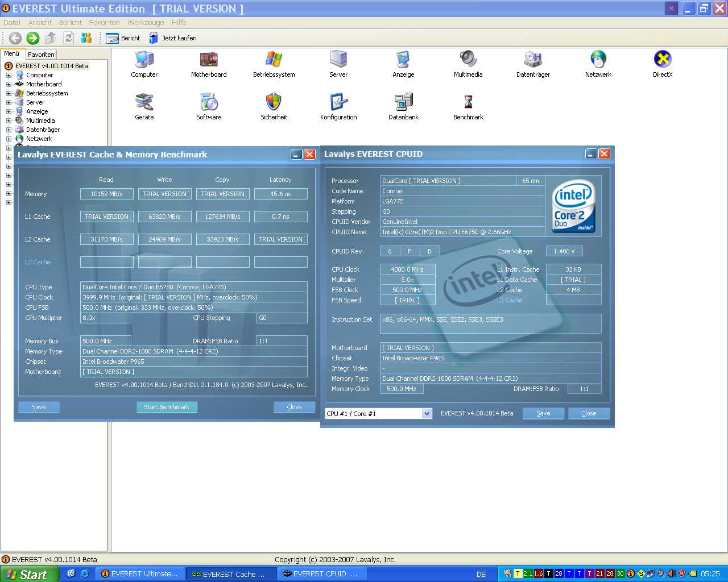
Task: Open the Server icon in main pane
Action: 338,64
